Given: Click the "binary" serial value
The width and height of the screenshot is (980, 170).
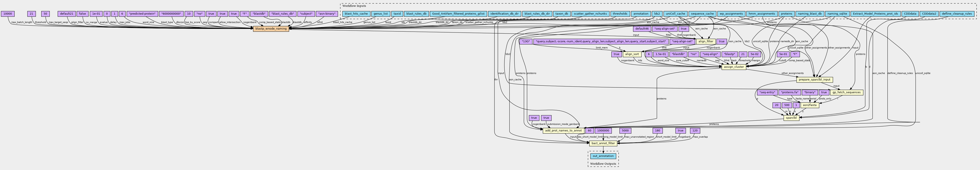Looking at the screenshot, I should click(x=810, y=93).
